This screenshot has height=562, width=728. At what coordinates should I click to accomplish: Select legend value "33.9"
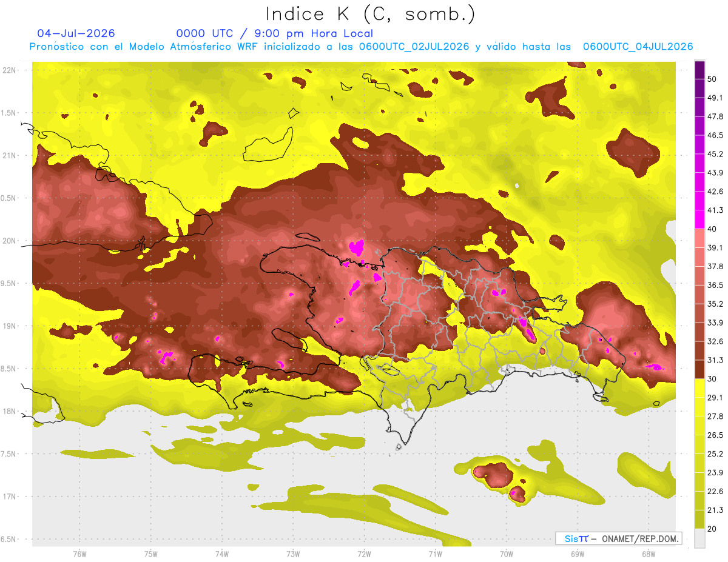tap(715, 322)
